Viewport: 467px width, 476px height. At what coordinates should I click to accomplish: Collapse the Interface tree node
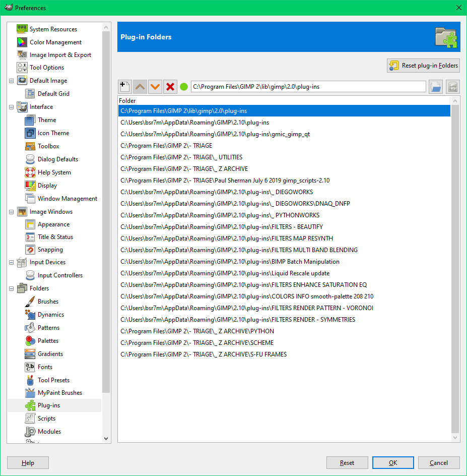tap(12, 107)
